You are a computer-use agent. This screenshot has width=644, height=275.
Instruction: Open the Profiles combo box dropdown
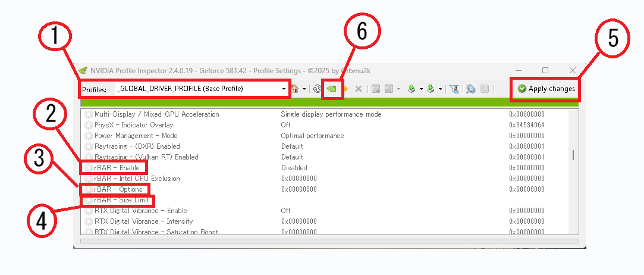(x=284, y=89)
